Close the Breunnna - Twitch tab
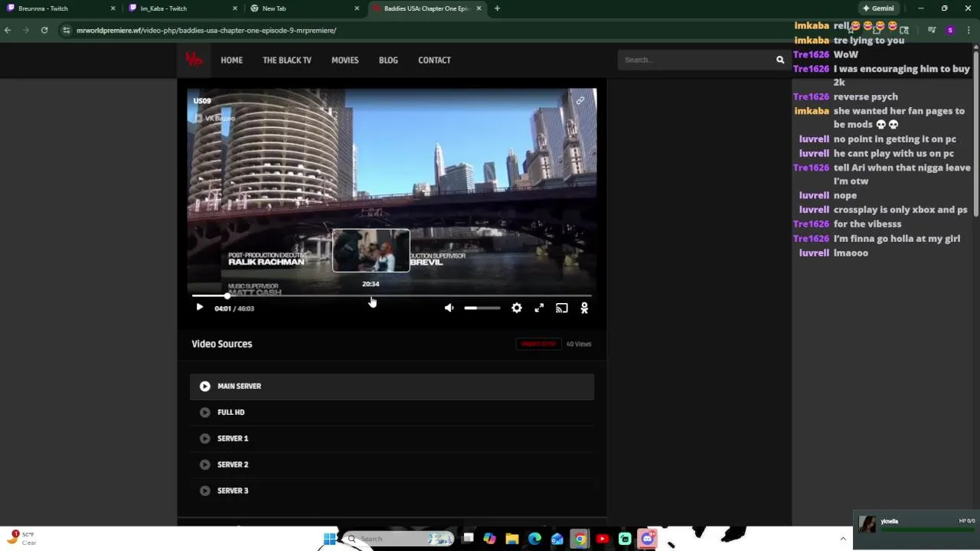This screenshot has height=551, width=980. (113, 8)
